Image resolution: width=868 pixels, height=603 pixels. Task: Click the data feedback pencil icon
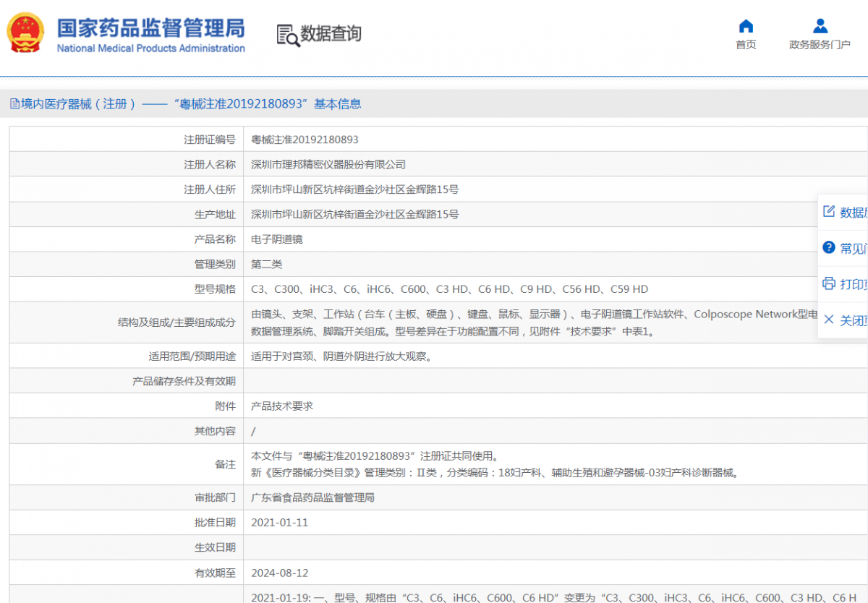[x=829, y=211]
